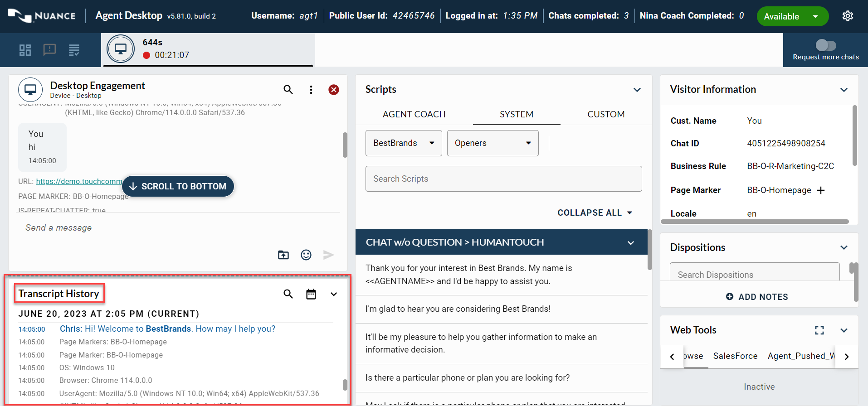Switch to the CUSTOM scripts tab
Screen dimensions: 868x406
pos(606,114)
